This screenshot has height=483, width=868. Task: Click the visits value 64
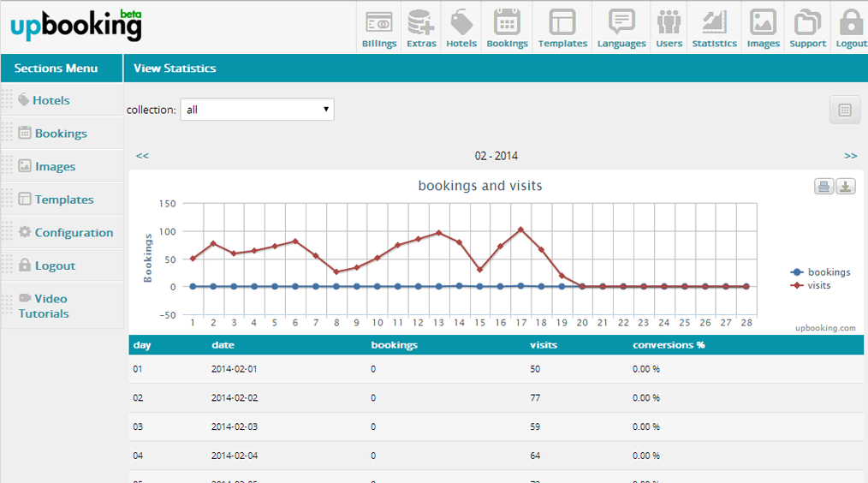[x=535, y=456]
